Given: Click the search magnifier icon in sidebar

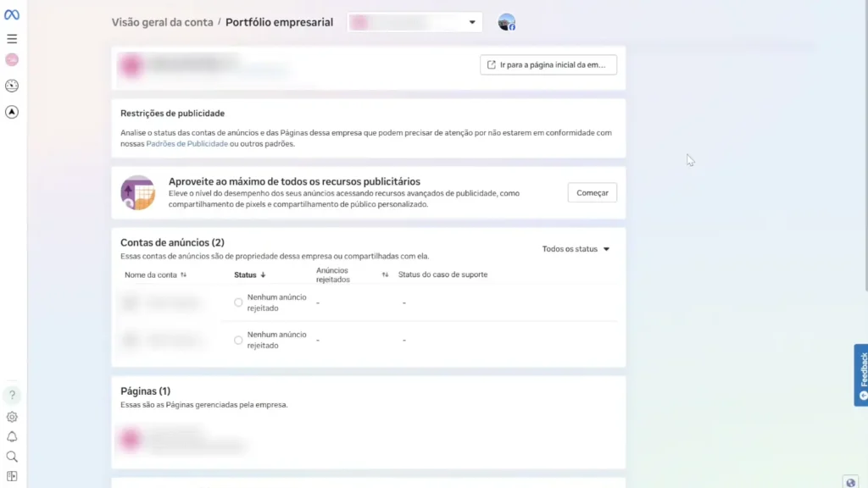Looking at the screenshot, I should tap(12, 457).
